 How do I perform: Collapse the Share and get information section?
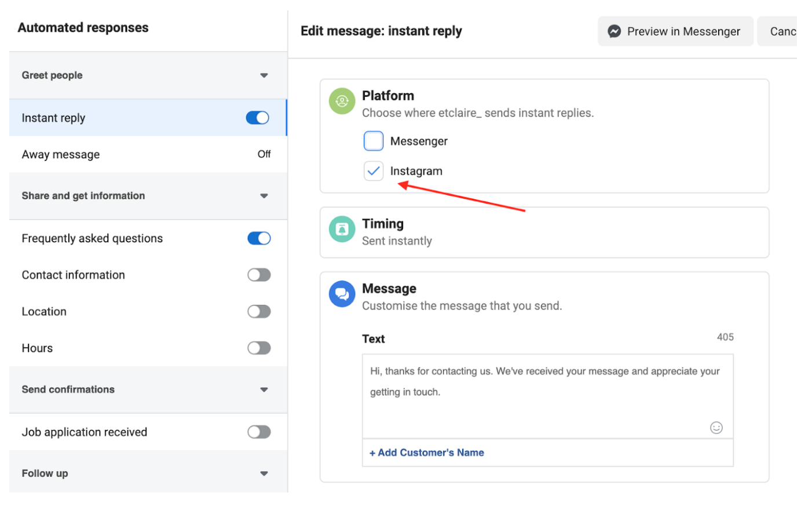(264, 196)
